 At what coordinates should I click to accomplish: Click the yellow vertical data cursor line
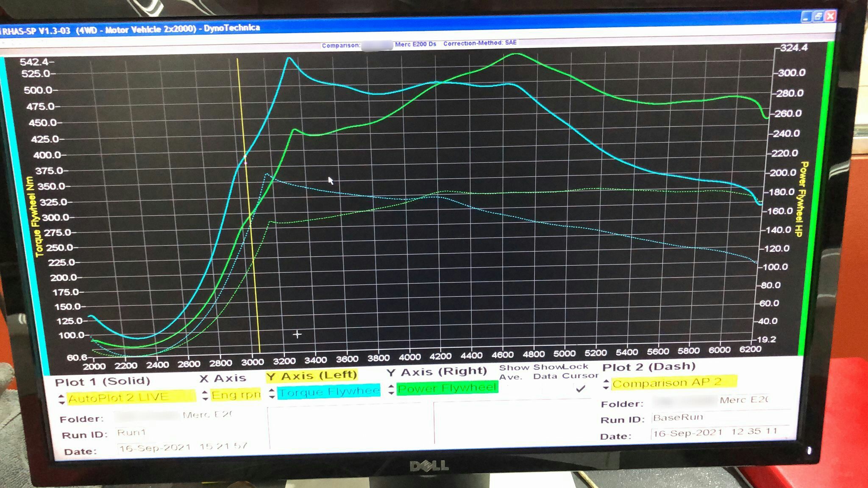click(248, 205)
